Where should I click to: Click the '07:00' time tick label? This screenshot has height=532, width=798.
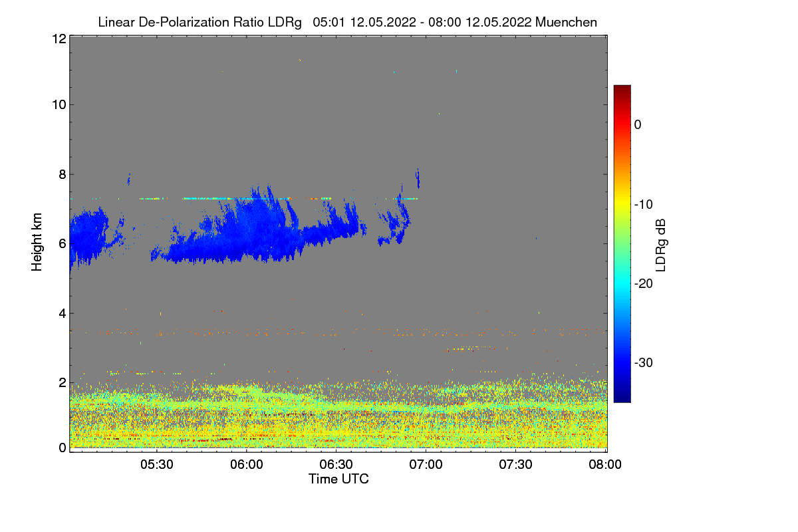tap(426, 465)
